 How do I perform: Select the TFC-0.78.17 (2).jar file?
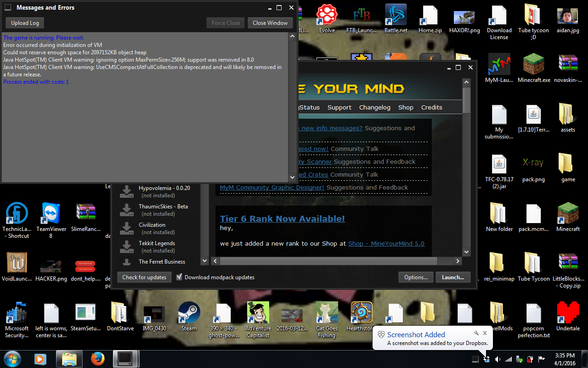pos(499,171)
